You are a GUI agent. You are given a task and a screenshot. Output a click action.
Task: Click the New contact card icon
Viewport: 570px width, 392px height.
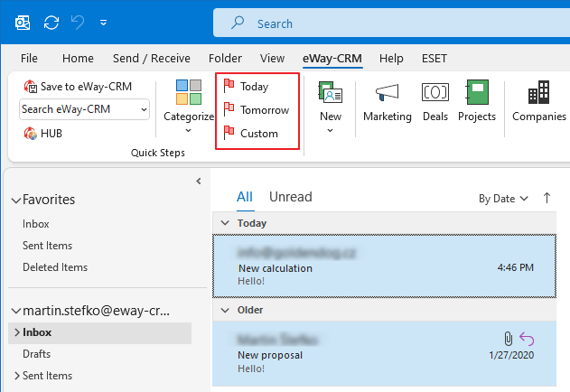331,92
